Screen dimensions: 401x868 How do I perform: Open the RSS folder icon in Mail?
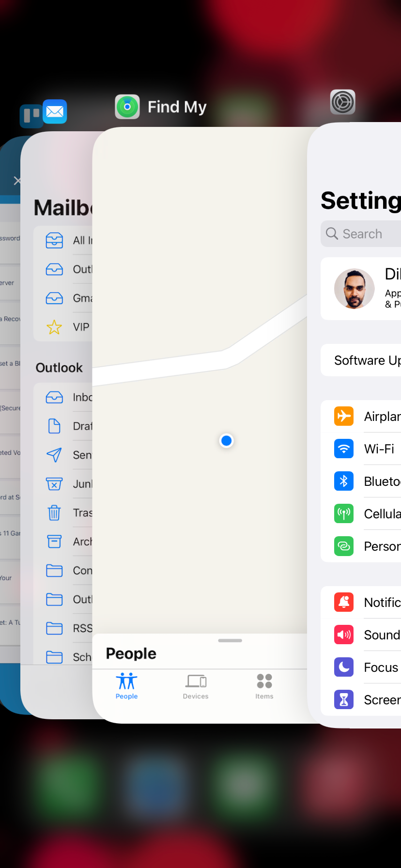(54, 628)
